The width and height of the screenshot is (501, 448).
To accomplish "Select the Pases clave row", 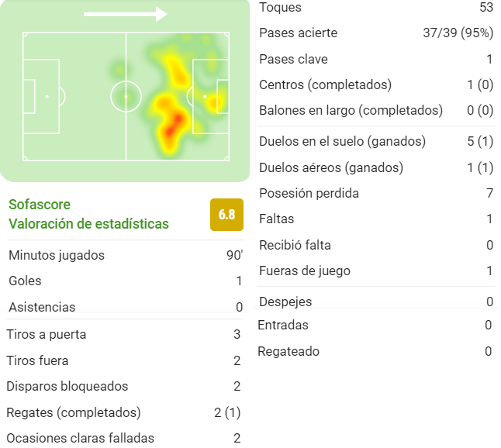I will click(x=376, y=59).
